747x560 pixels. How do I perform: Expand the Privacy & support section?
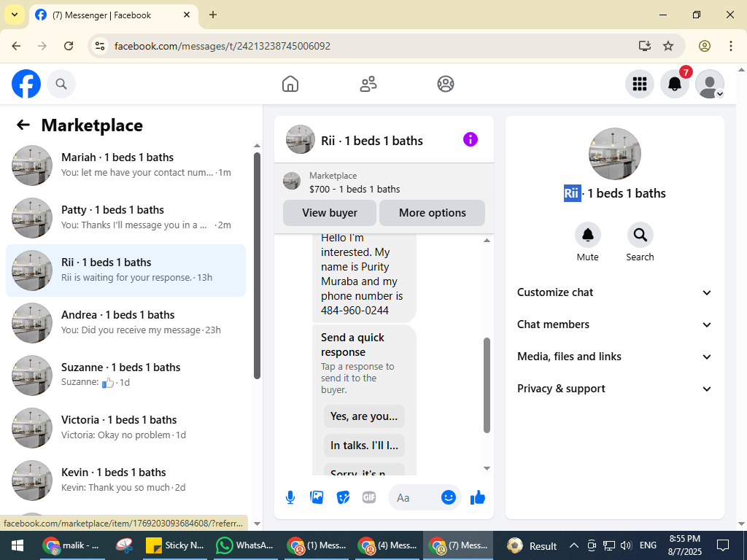614,389
